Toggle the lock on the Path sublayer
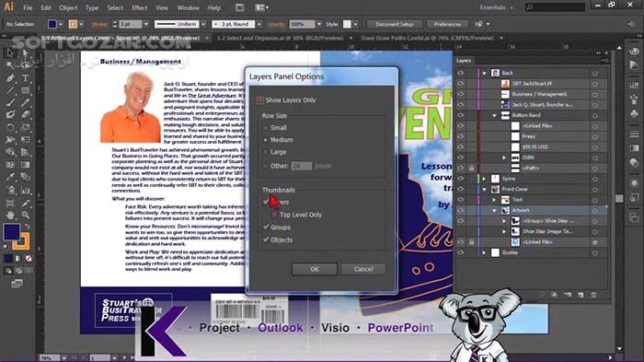644x362 pixels. pos(471,168)
